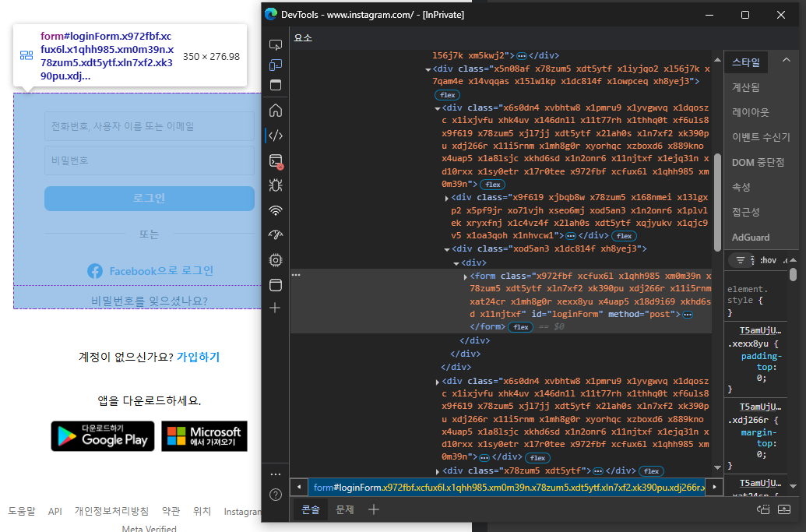Collapse the div x5n08af node
Screen dimensions: 806x532
coord(428,69)
